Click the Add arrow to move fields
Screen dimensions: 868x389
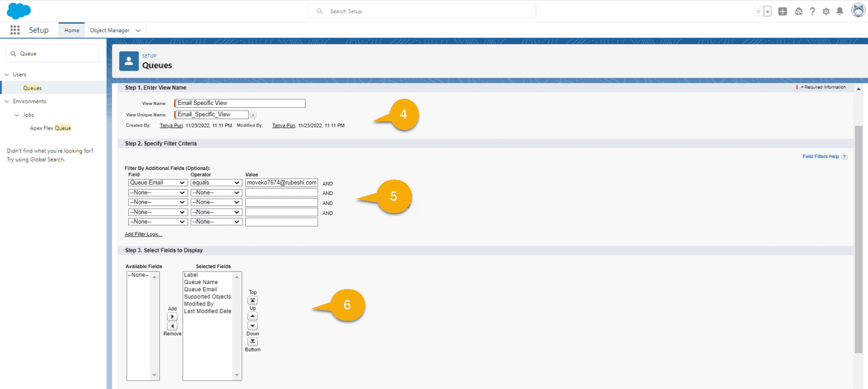pyautogui.click(x=172, y=316)
